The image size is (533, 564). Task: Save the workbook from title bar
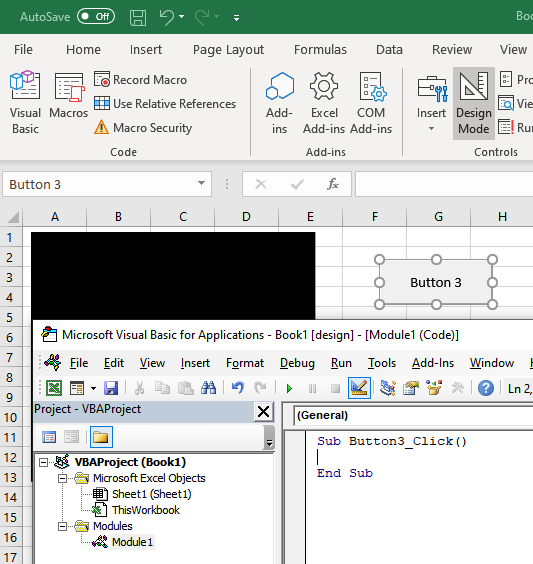coord(138,17)
